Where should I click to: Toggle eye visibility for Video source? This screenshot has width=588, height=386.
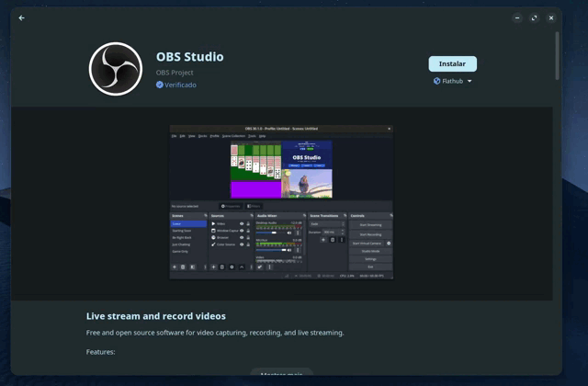242,223
